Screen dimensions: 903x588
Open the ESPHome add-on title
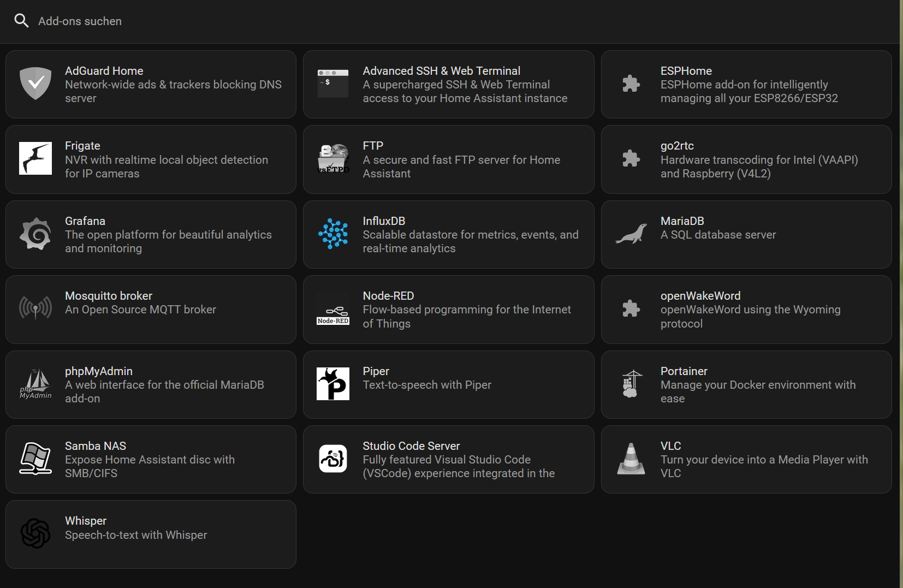point(686,71)
